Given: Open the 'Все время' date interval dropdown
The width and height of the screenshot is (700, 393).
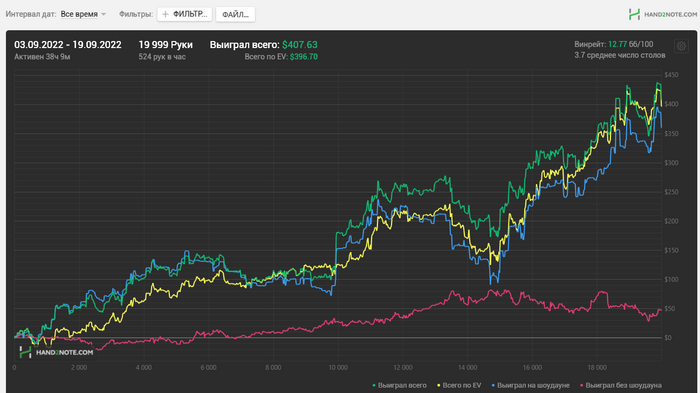Looking at the screenshot, I should [83, 14].
